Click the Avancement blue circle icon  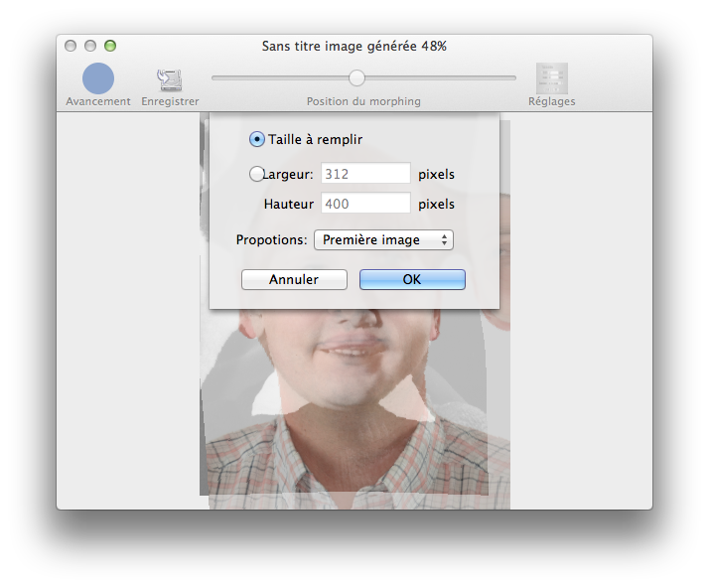(x=97, y=78)
